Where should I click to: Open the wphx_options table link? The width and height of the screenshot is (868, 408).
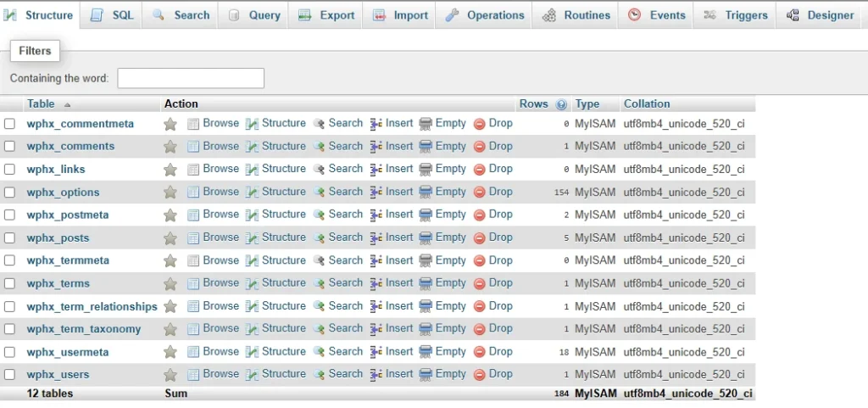(x=63, y=193)
